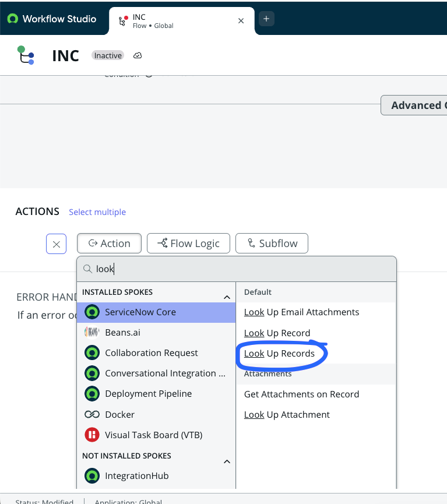Viewport: 447px width, 504px height.
Task: Cancel adding action with X button
Action: tap(57, 244)
